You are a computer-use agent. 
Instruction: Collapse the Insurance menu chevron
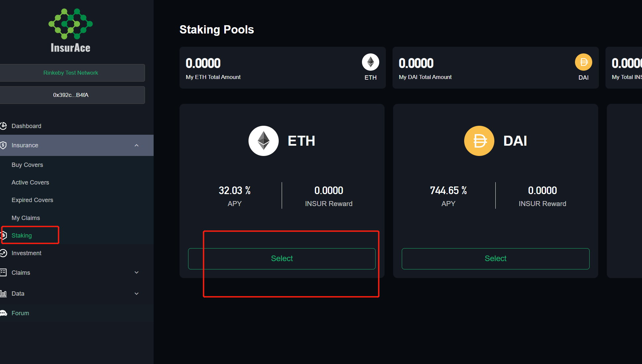(x=137, y=145)
